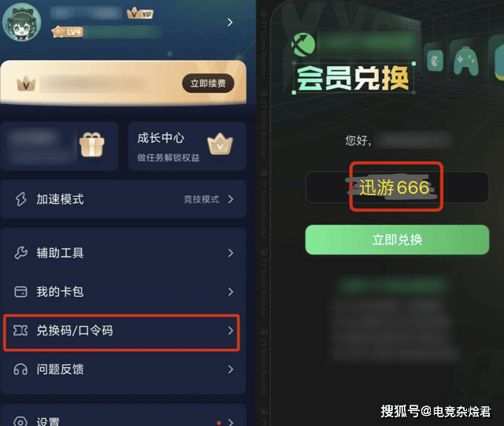Open profile details via top chevron
504x426 pixels.
point(230,22)
